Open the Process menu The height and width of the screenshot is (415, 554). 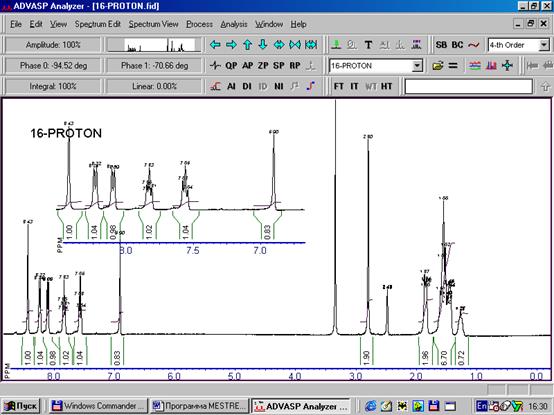(200, 24)
